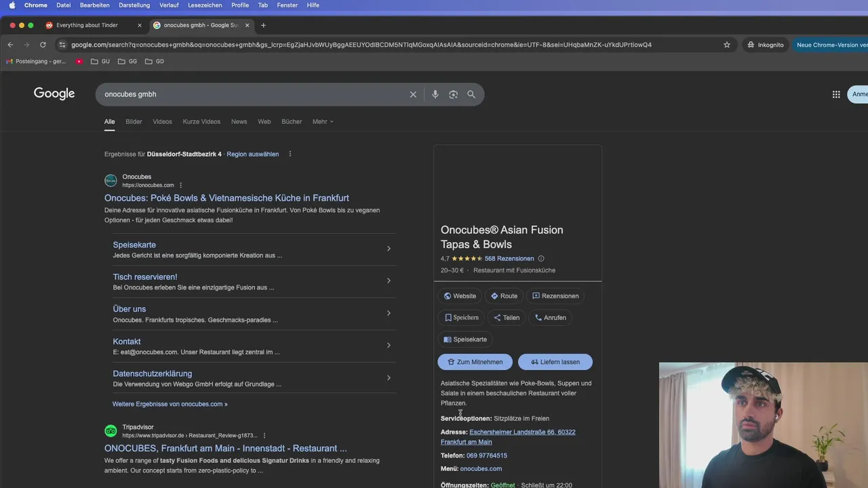Open the GU bookmarks folder
Image resolution: width=868 pixels, height=488 pixels.
[100, 61]
